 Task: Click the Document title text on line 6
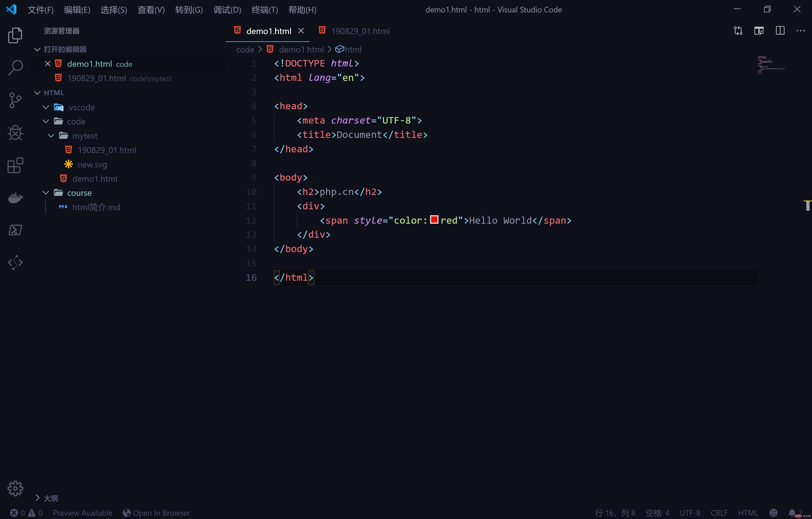[x=359, y=135]
